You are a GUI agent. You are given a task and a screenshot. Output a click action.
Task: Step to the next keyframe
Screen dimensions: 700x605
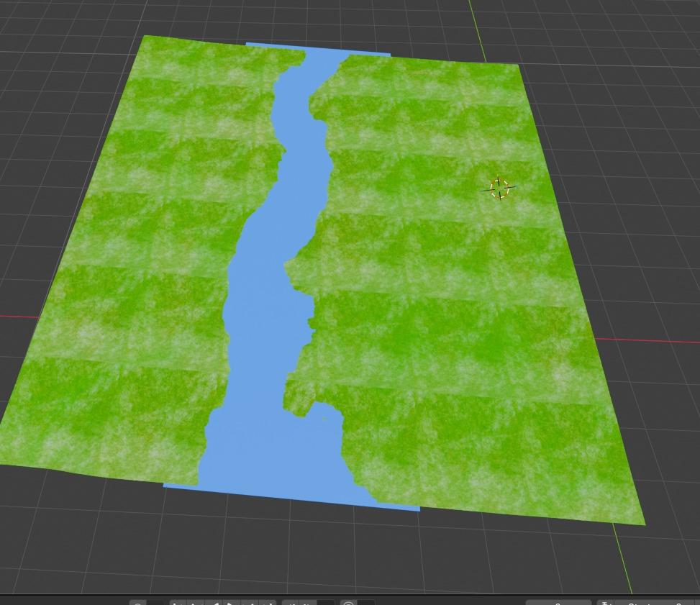pyautogui.click(x=250, y=603)
